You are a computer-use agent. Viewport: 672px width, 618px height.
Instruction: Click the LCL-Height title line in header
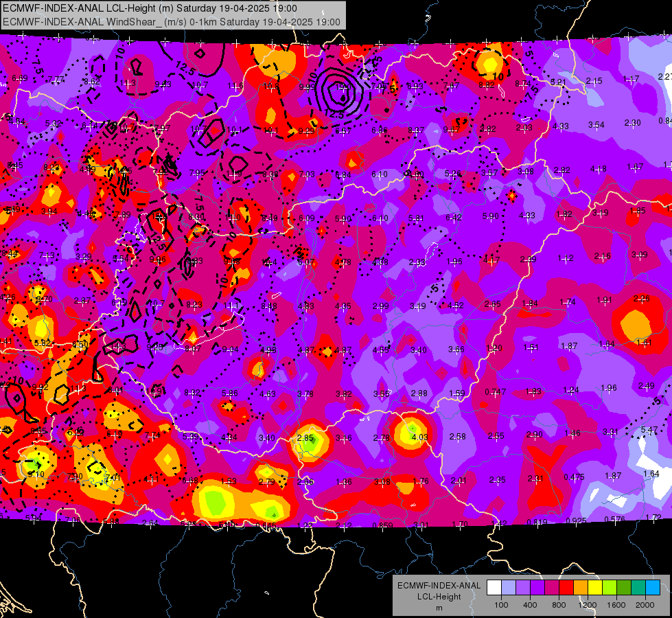pos(150,8)
